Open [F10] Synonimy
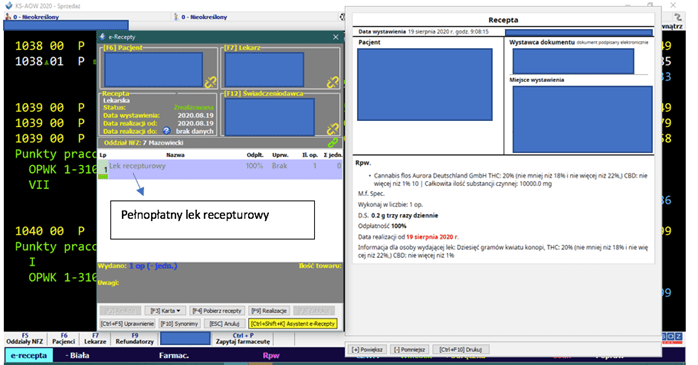This screenshot has height=365, width=698. click(x=179, y=324)
